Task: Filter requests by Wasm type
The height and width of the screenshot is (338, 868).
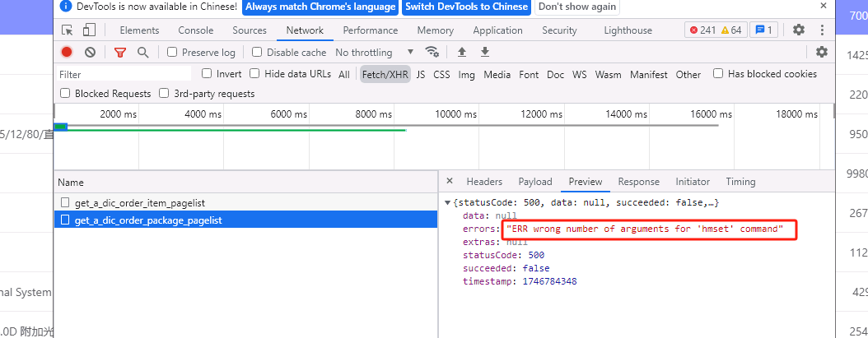Action: (608, 74)
